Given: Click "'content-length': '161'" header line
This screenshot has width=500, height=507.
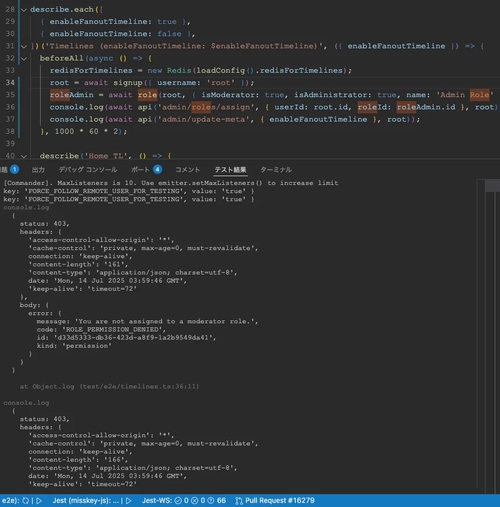Looking at the screenshot, I should [x=78, y=264].
